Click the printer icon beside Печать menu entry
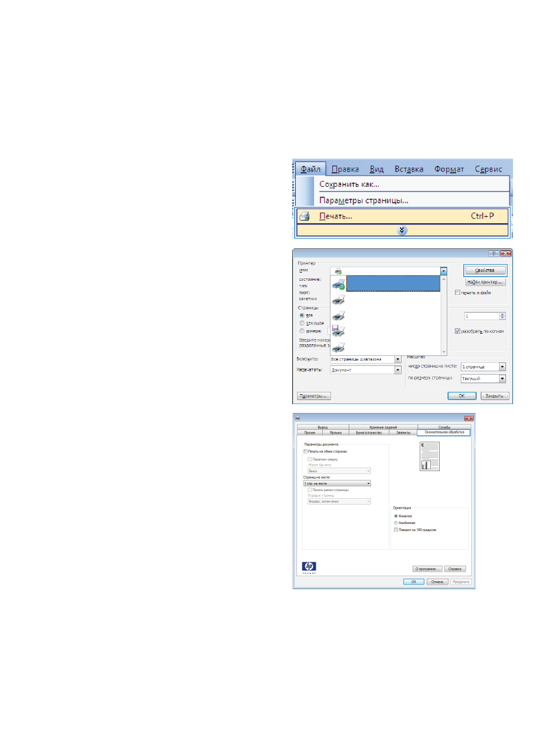 tap(304, 216)
